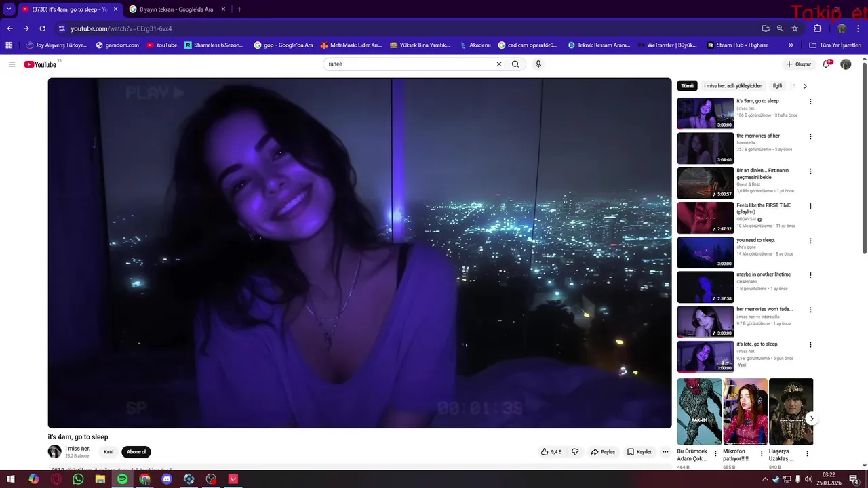Open Chrome apps grid in bookmarks bar
The height and width of the screenshot is (488, 868).
[9, 45]
